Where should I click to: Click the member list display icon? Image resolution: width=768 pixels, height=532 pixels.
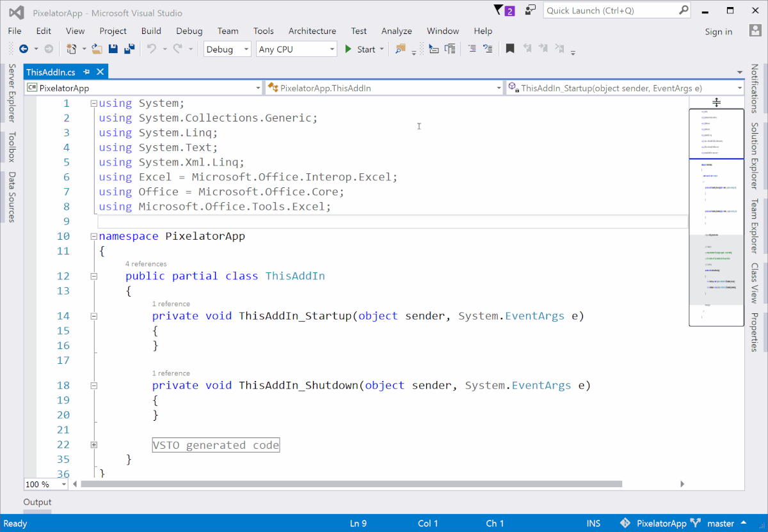point(434,49)
